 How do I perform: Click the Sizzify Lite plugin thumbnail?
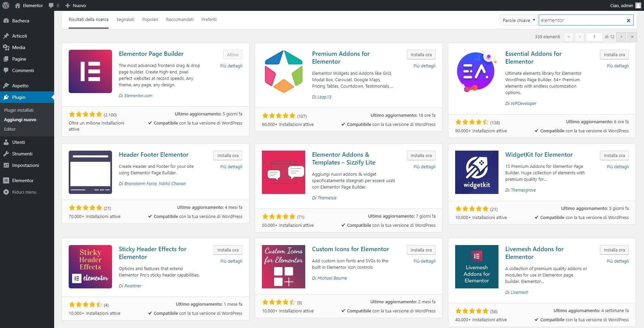coord(284,172)
